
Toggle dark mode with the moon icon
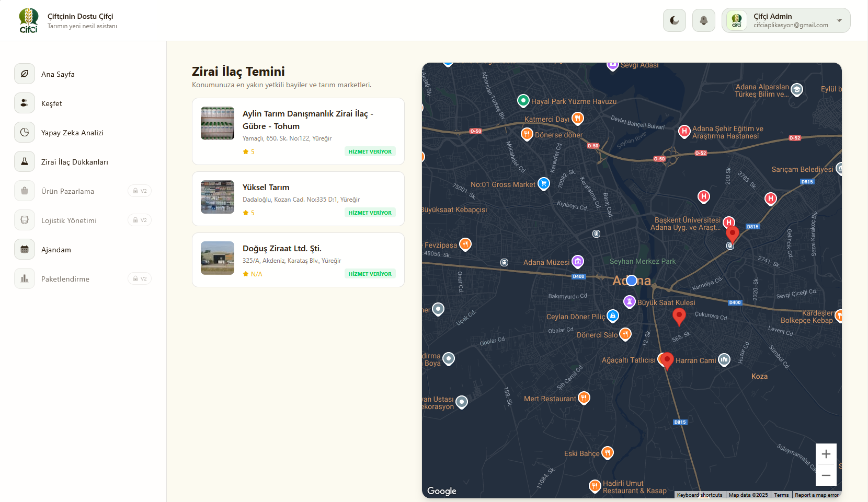pyautogui.click(x=674, y=21)
